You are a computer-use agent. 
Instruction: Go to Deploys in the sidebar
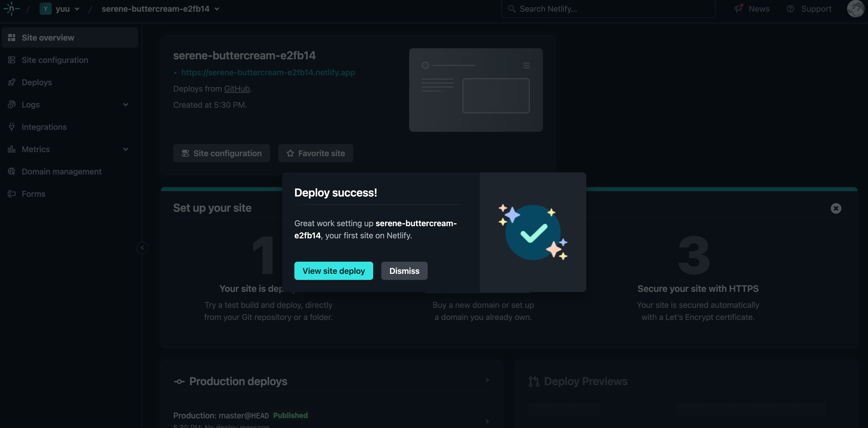[70, 82]
